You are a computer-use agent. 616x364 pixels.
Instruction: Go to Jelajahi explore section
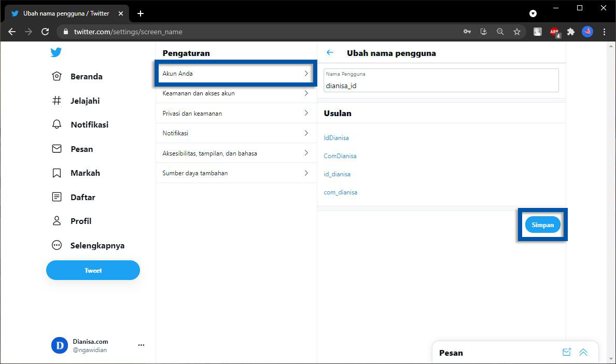(x=77, y=101)
